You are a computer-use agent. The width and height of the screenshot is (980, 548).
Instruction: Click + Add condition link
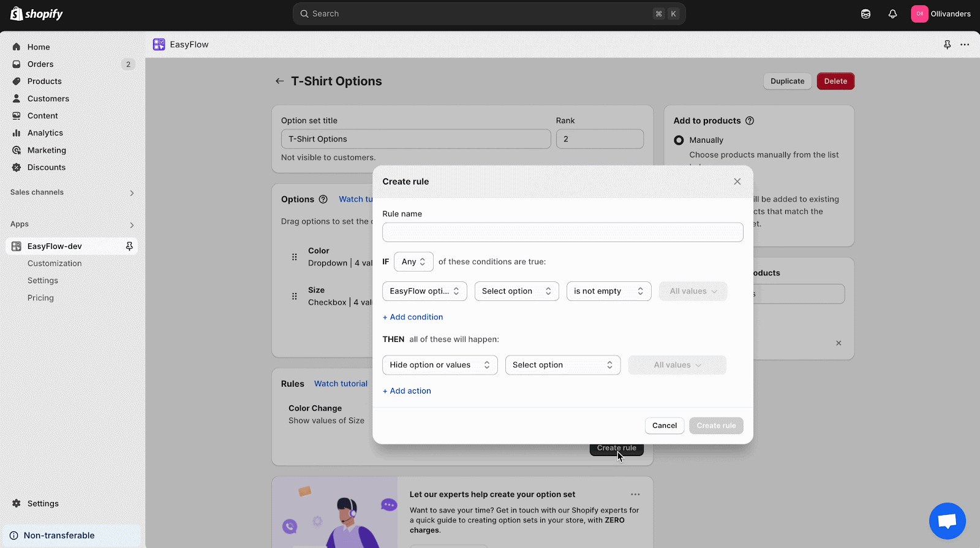tap(413, 317)
